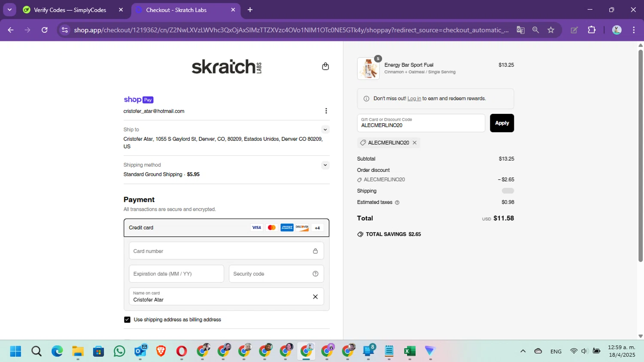Open Windows taskbar search
This screenshot has height=362, width=644.
(x=36, y=351)
